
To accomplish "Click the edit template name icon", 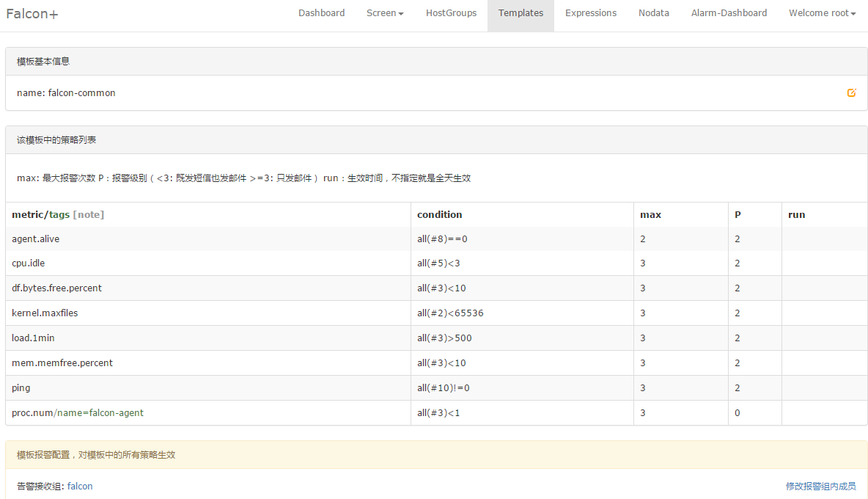I will pyautogui.click(x=851, y=93).
